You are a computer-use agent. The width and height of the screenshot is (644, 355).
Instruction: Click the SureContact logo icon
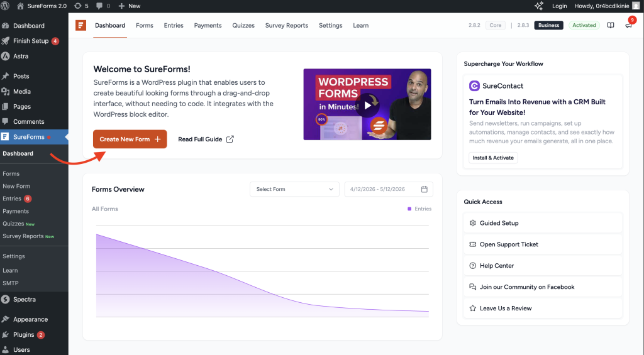(474, 86)
